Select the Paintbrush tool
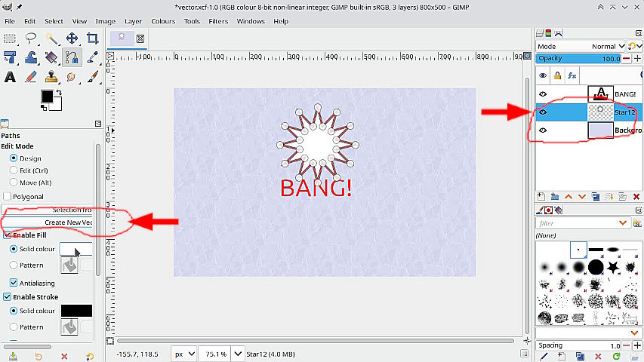The height and width of the screenshot is (362, 644). click(x=92, y=77)
